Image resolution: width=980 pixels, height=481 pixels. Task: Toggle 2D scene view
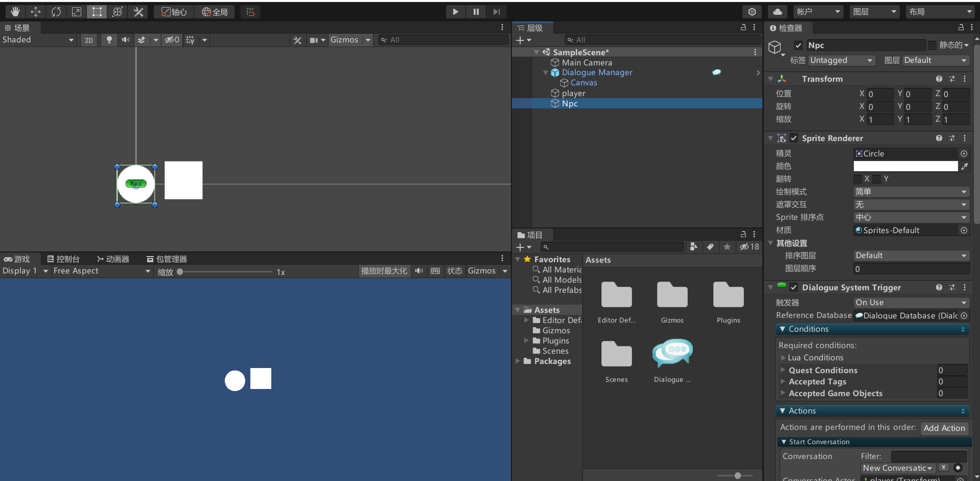pos(89,40)
